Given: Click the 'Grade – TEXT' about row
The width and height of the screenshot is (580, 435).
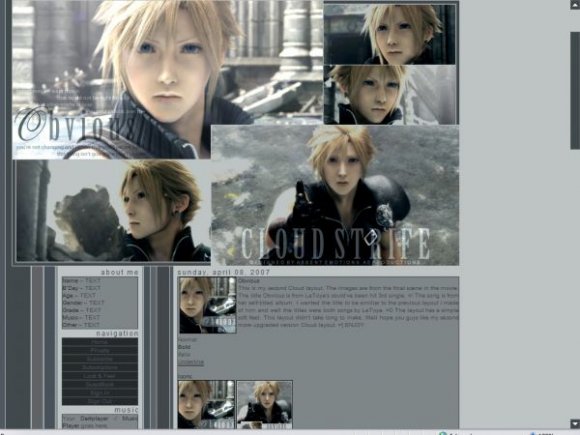Looking at the screenshot, I should (x=81, y=310).
